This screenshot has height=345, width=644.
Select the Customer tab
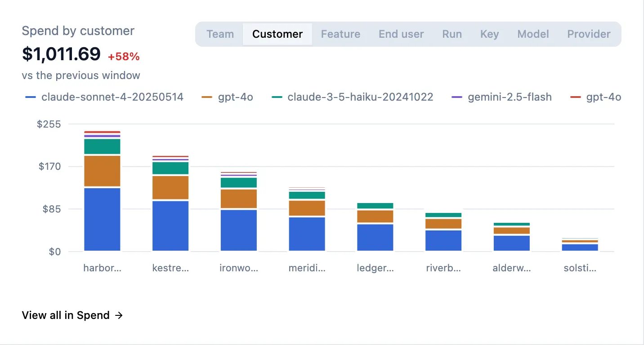tap(277, 34)
